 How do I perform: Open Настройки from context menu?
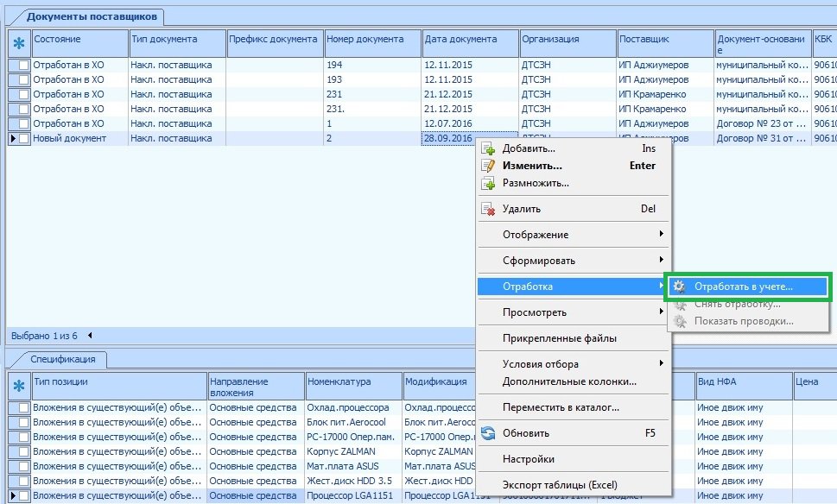pos(574,459)
